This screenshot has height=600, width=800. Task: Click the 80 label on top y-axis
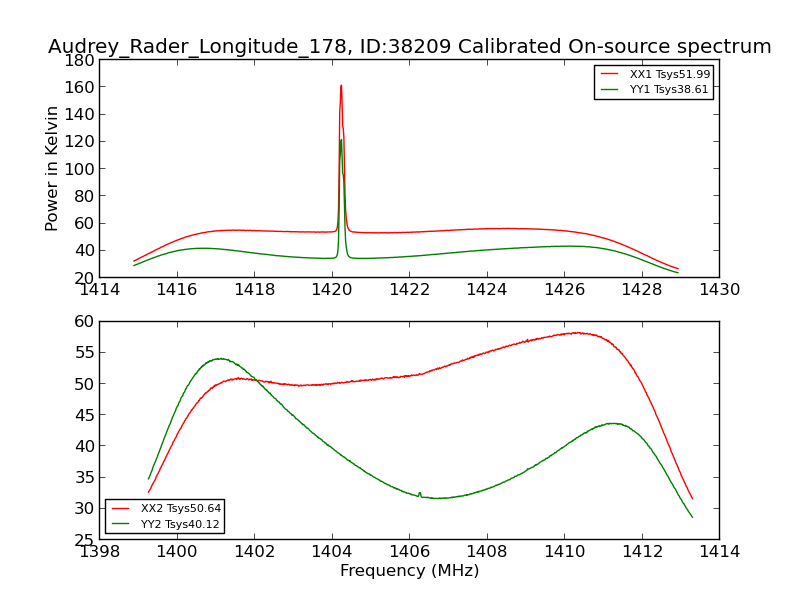(x=84, y=196)
